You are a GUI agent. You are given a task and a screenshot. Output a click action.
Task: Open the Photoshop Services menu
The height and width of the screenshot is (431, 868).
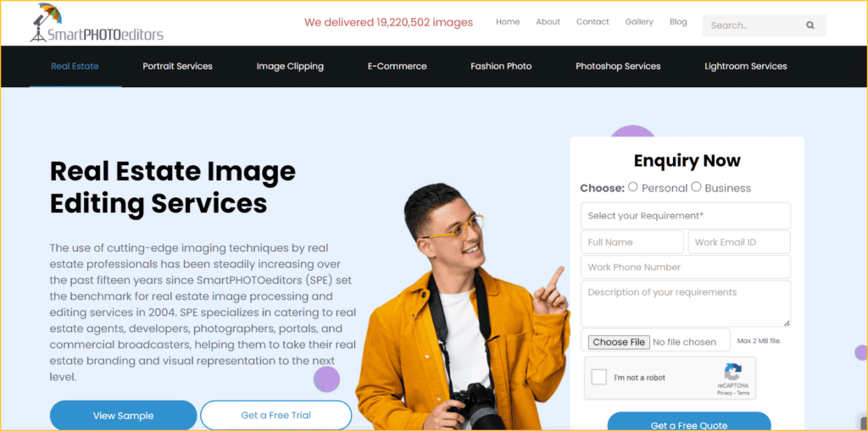[618, 66]
